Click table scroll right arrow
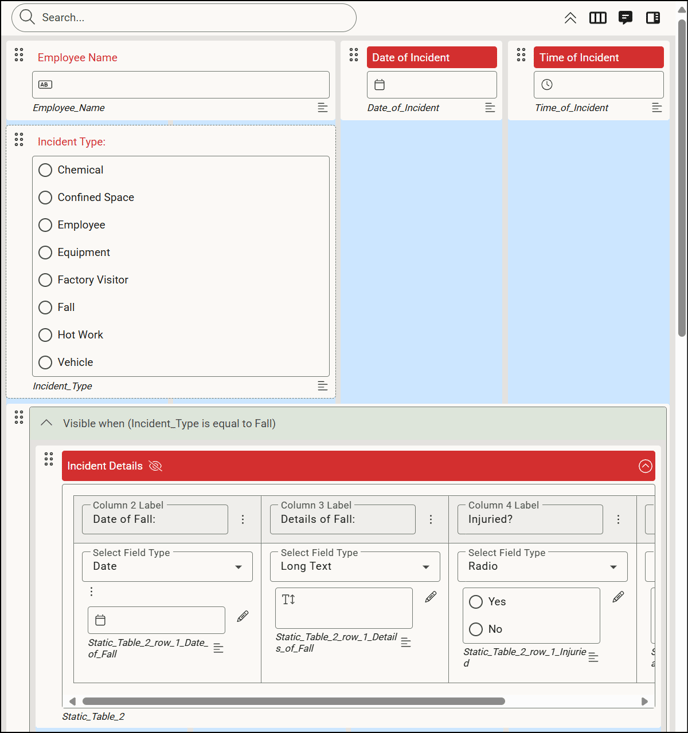The width and height of the screenshot is (688, 733). click(645, 701)
